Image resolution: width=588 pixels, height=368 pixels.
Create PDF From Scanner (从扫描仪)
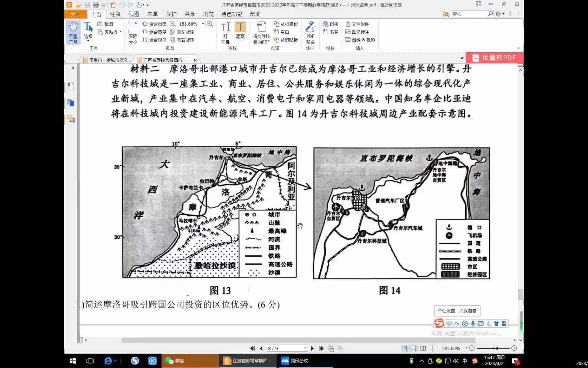pos(286,24)
